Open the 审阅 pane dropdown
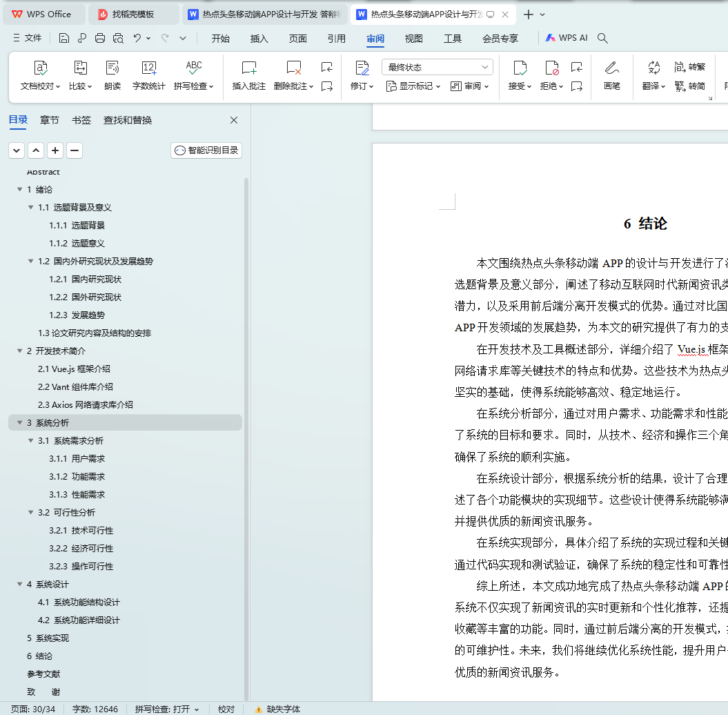Screen dimensions: 728x715 click(x=469, y=86)
